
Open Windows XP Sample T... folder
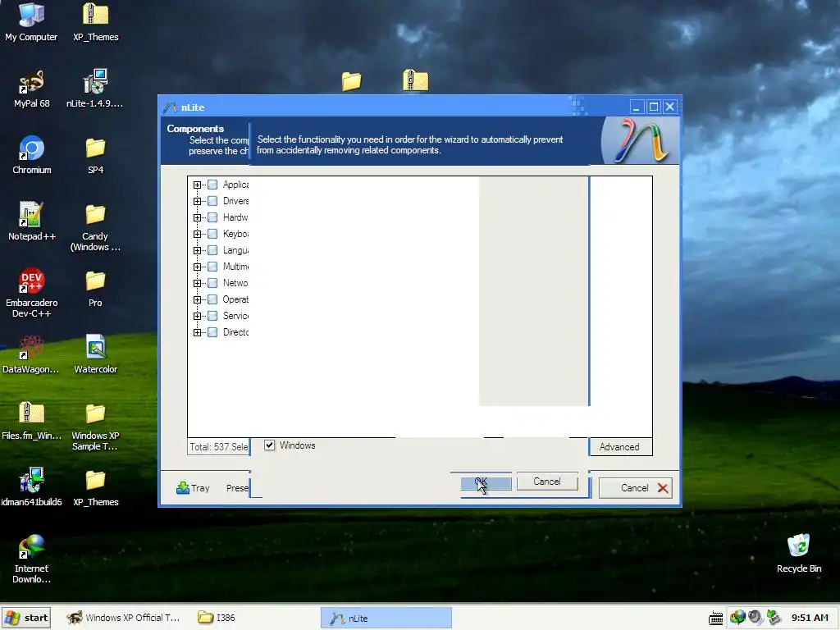(x=95, y=426)
